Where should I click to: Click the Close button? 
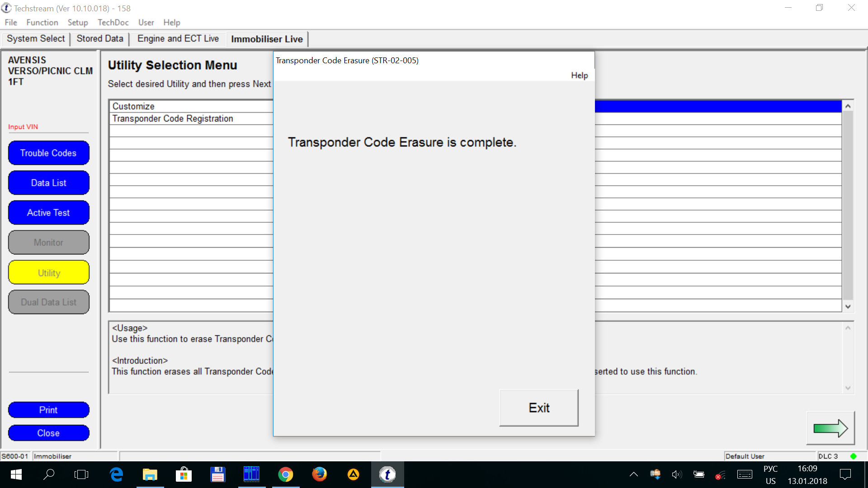tap(47, 433)
